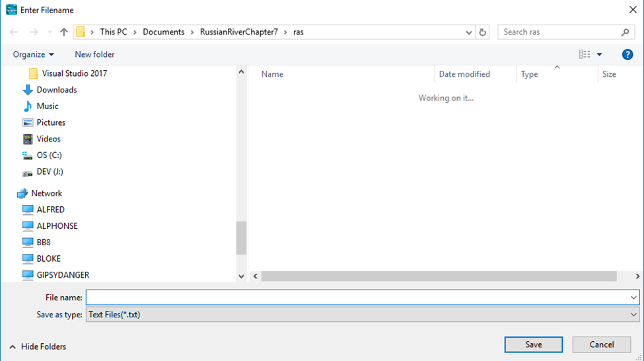
Task: Click the search magnifier icon
Action: pyautogui.click(x=625, y=32)
